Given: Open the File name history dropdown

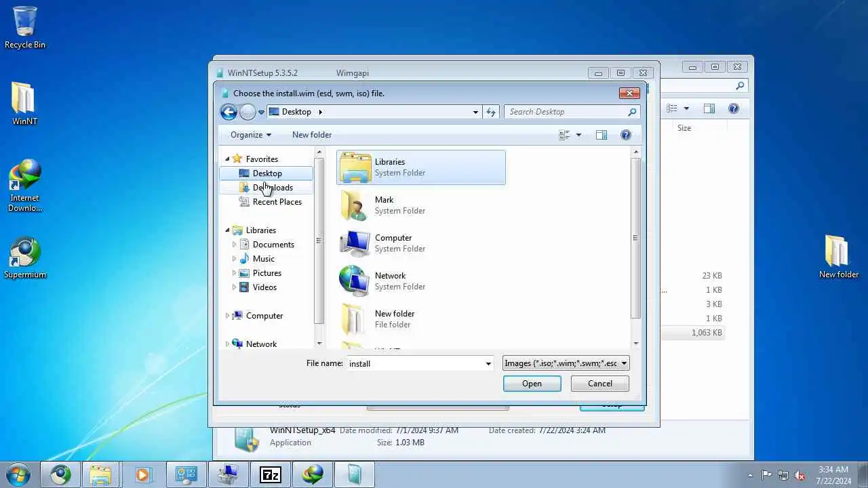Looking at the screenshot, I should point(488,364).
